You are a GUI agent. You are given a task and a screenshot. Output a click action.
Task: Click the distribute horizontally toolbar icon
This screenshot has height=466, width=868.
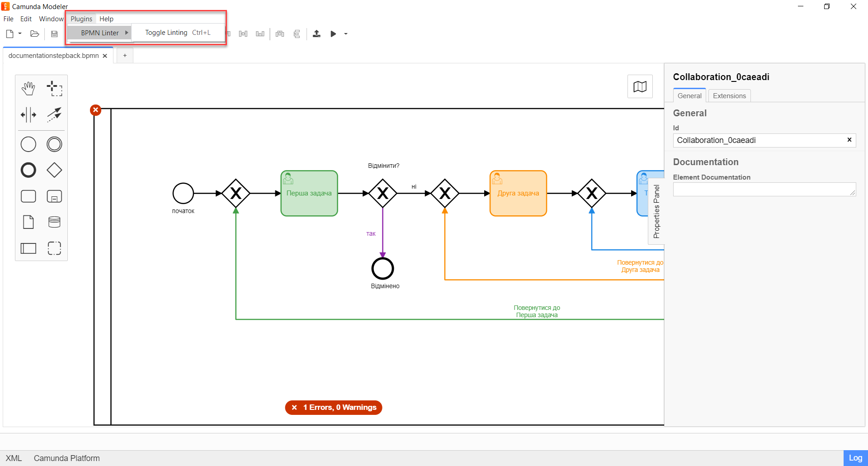(280, 34)
